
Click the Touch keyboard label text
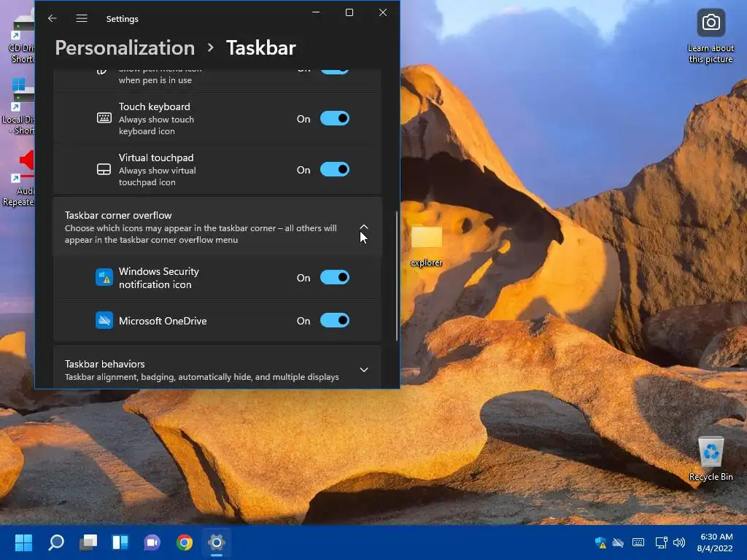tap(155, 106)
